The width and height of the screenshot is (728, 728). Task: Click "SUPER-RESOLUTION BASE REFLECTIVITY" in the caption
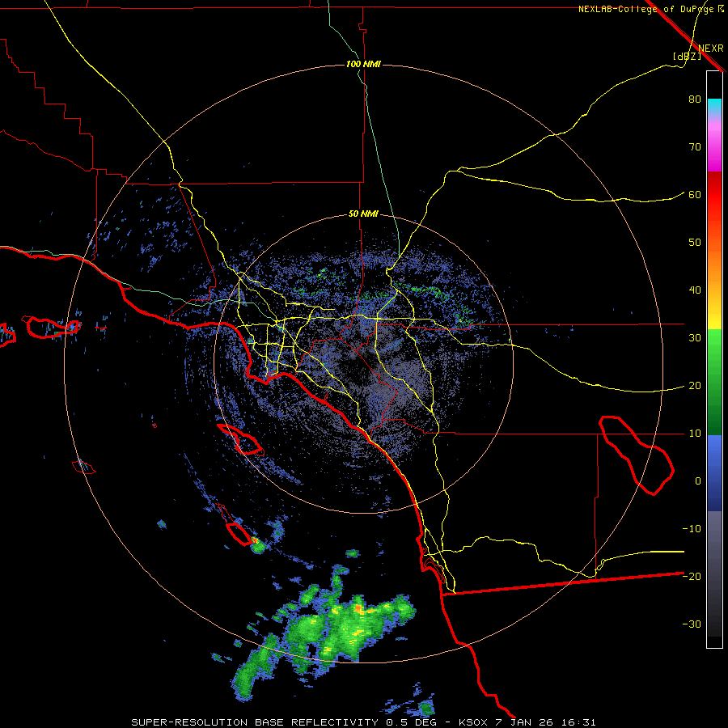click(255, 722)
